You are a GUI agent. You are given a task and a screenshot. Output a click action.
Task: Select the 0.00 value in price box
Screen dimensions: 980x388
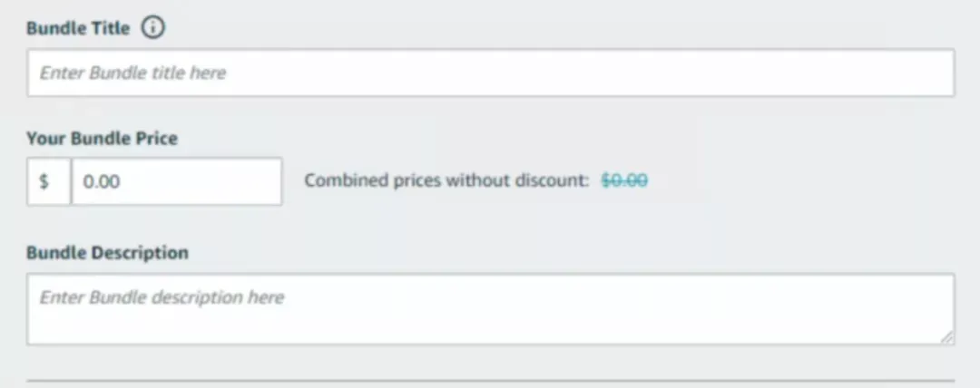pos(102,181)
